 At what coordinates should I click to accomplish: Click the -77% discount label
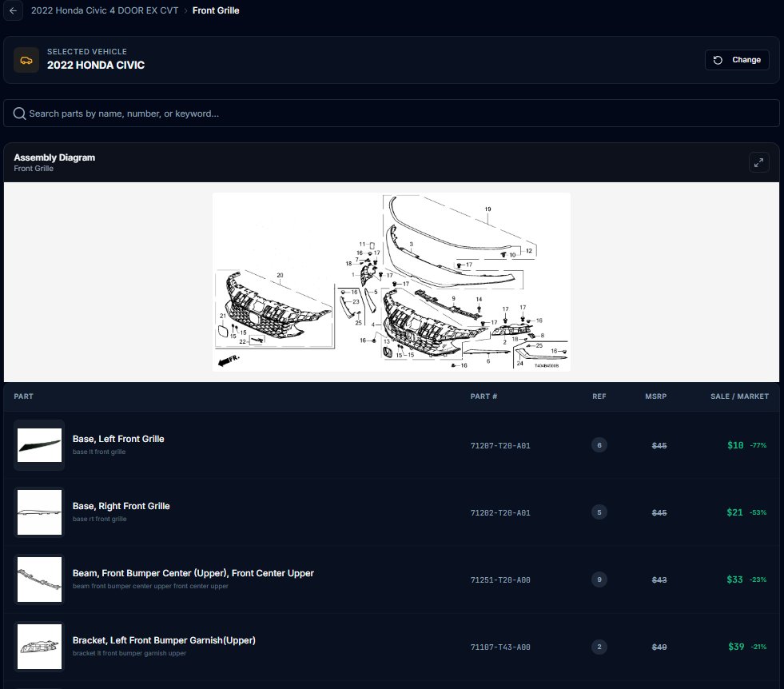758,445
